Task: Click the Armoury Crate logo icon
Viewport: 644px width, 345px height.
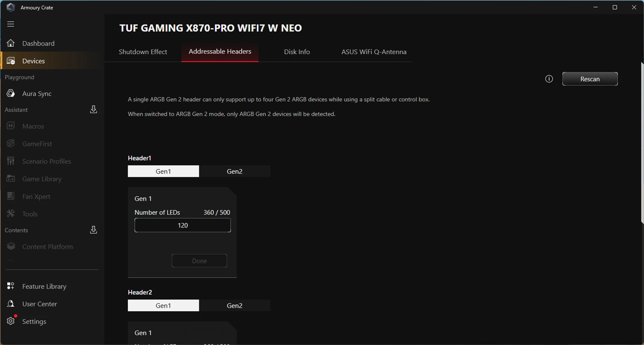Action: coord(11,7)
